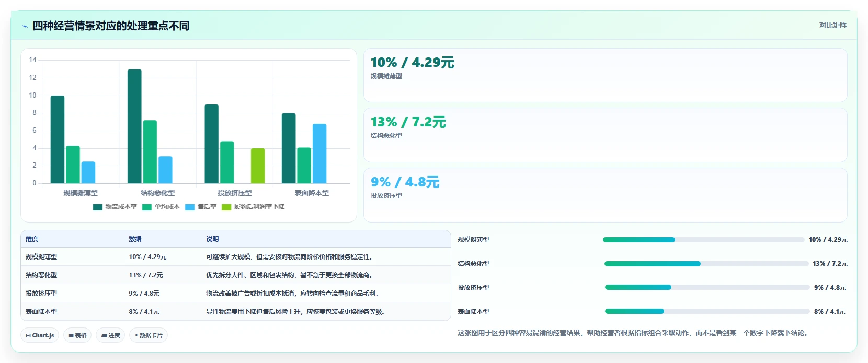
Task: Click the 投放挤压型 progress bar
Action: pos(707,287)
